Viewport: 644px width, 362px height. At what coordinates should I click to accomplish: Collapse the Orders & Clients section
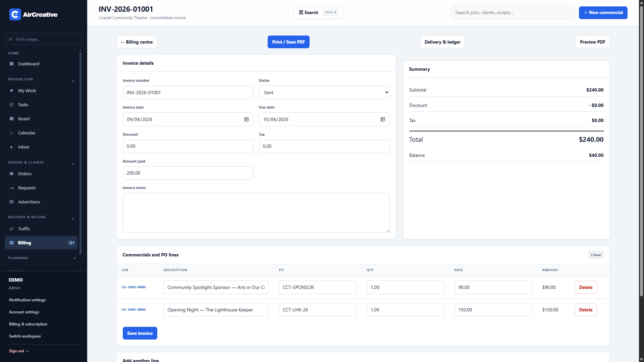(x=73, y=164)
